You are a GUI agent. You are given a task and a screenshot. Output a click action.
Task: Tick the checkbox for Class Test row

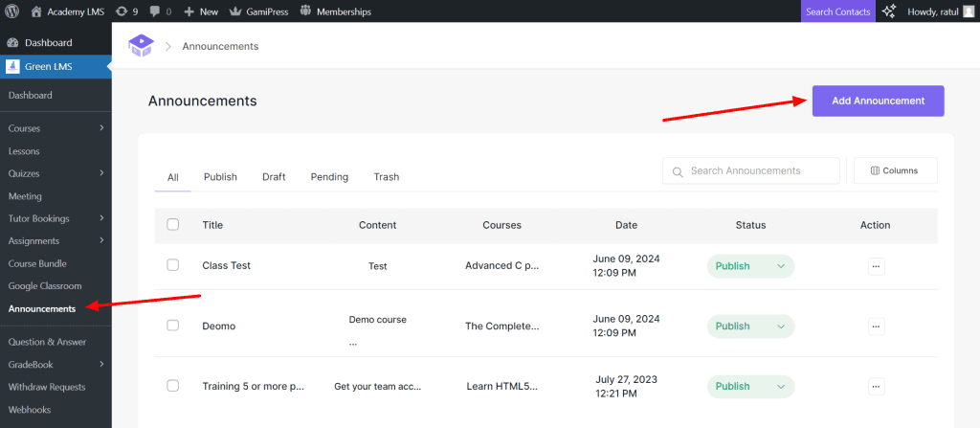point(173,265)
